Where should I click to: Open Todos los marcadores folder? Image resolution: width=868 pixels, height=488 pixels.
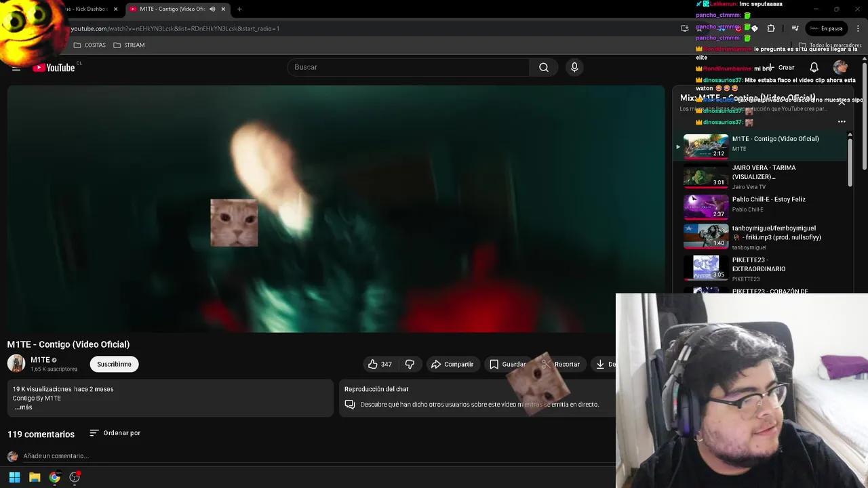coord(830,45)
